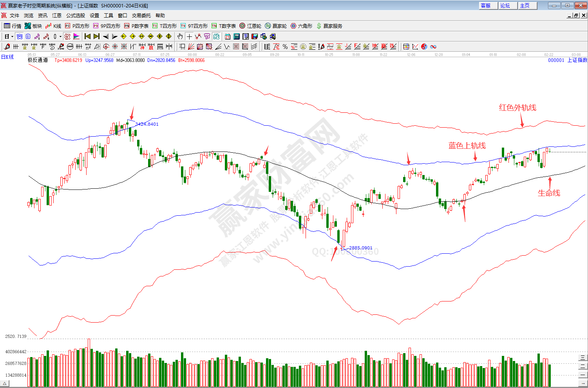Open the 江恩轮 (Gann wheel) tool
588x388 pixels.
pyautogui.click(x=250, y=26)
